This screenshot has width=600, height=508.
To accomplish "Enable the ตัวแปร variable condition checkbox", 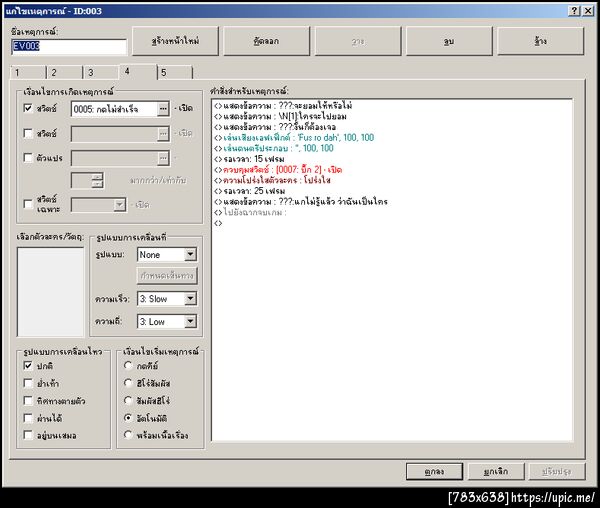I will (x=28, y=158).
